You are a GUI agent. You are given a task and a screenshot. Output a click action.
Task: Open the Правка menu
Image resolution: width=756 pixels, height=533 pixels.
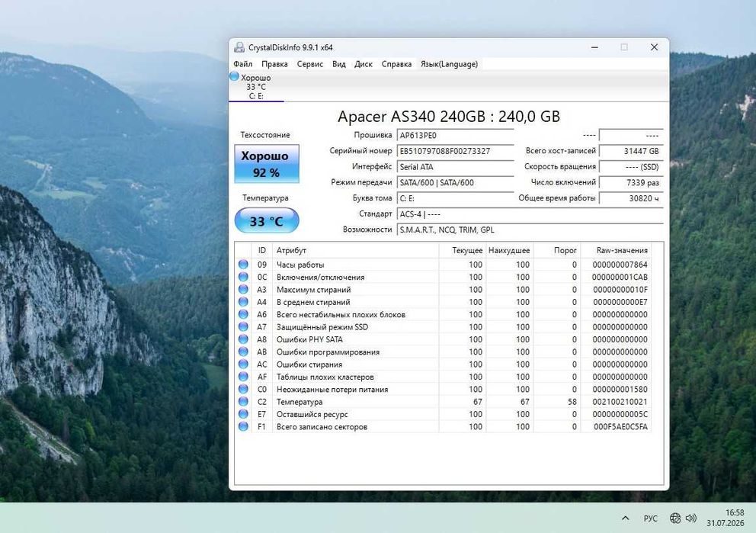(274, 64)
